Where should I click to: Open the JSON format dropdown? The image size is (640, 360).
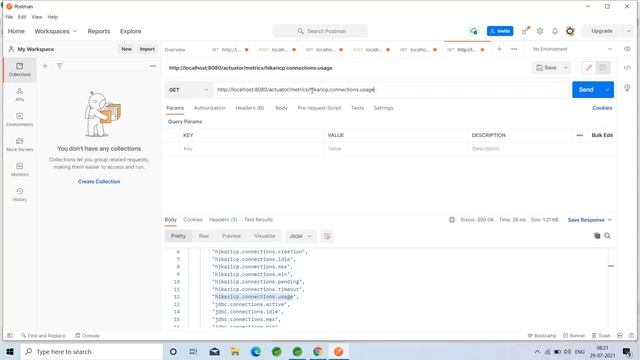(x=300, y=236)
